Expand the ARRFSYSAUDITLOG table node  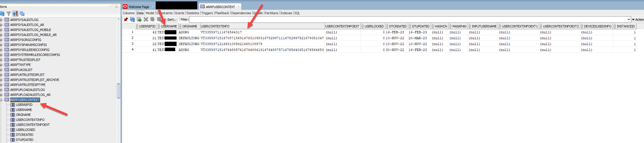tap(1, 20)
